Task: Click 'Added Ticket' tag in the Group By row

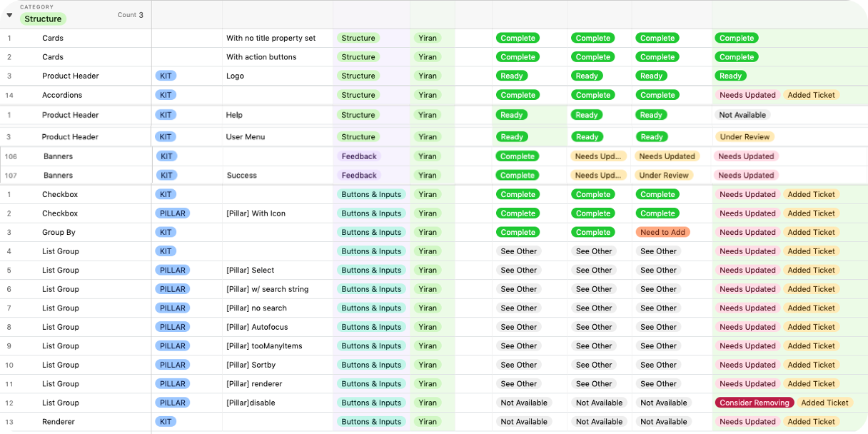Action: click(812, 233)
